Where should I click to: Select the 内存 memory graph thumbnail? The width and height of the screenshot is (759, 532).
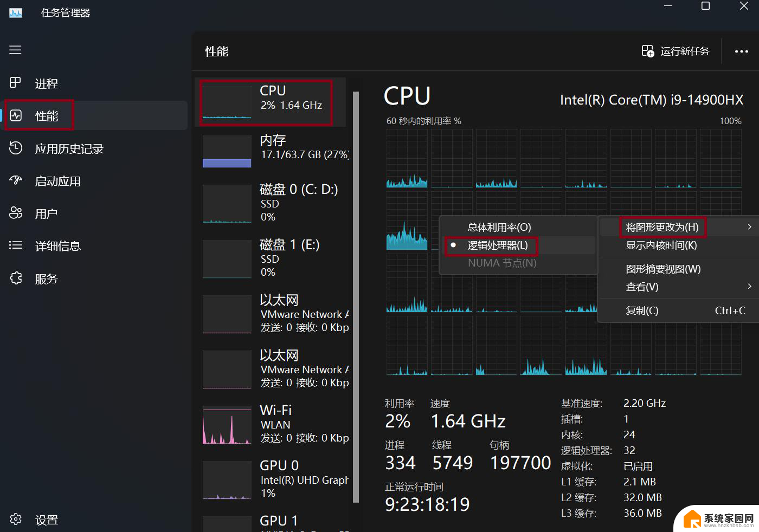[227, 151]
